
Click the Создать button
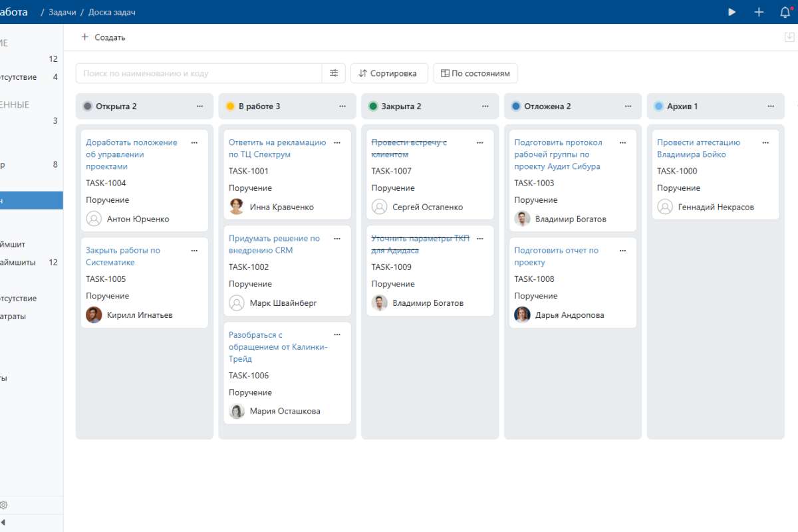point(103,37)
